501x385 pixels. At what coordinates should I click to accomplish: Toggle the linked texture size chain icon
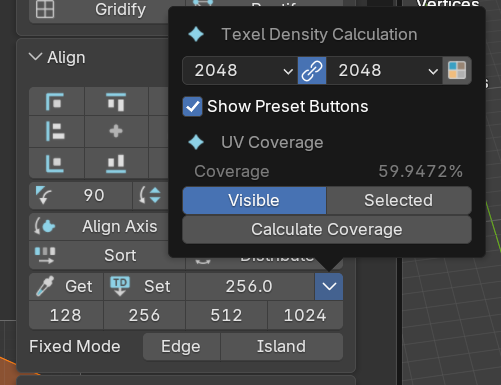point(312,70)
